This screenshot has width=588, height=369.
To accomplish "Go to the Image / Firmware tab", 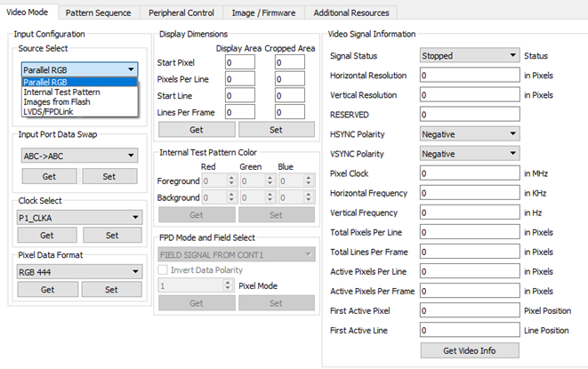I will (x=265, y=12).
